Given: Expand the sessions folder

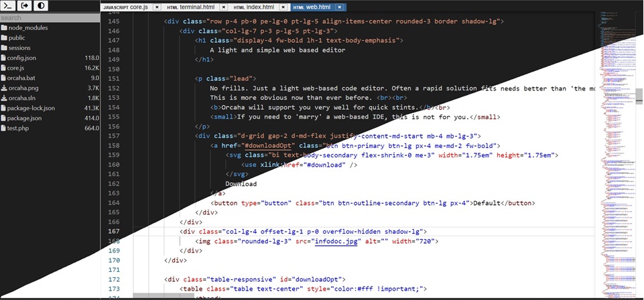Looking at the screenshot, I should click(x=19, y=48).
